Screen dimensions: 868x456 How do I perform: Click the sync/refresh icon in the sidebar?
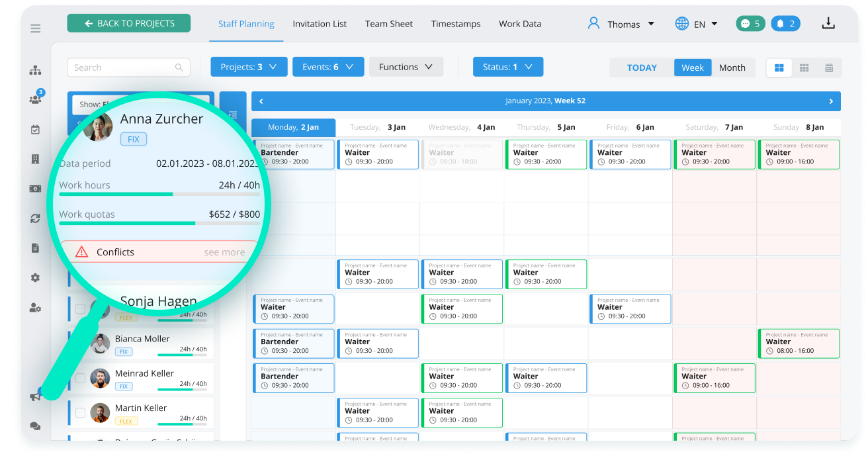pos(35,218)
